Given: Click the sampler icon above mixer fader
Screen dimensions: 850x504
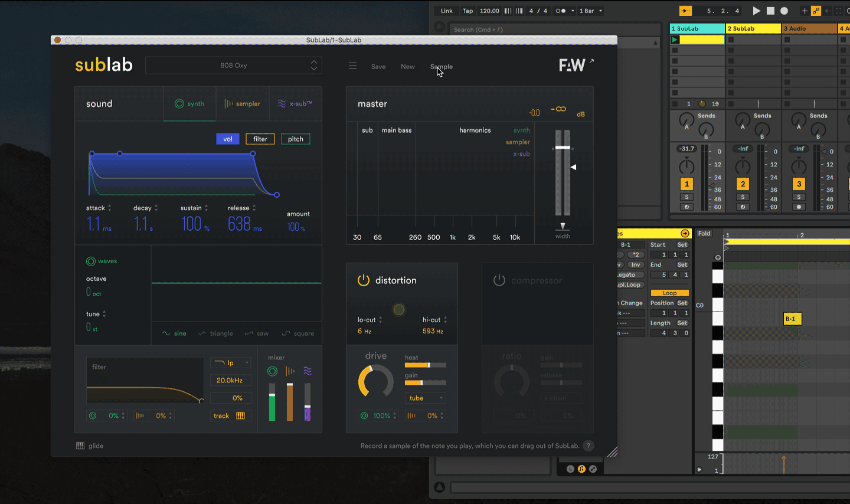Looking at the screenshot, I should click(x=290, y=371).
